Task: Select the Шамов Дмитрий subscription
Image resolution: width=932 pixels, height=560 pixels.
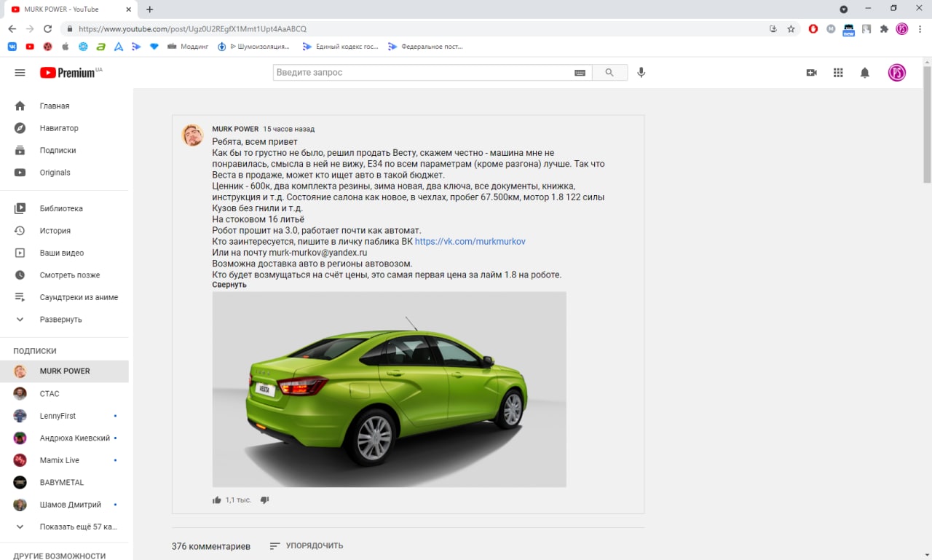Action: pos(64,505)
